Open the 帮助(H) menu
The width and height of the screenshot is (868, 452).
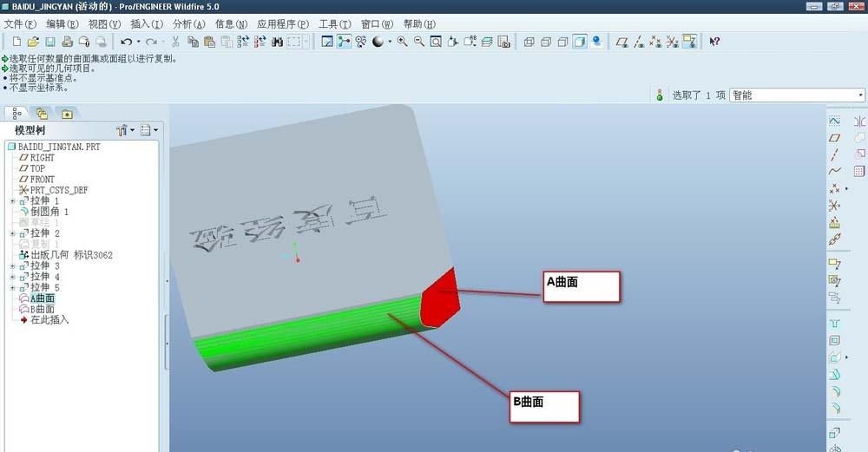419,24
